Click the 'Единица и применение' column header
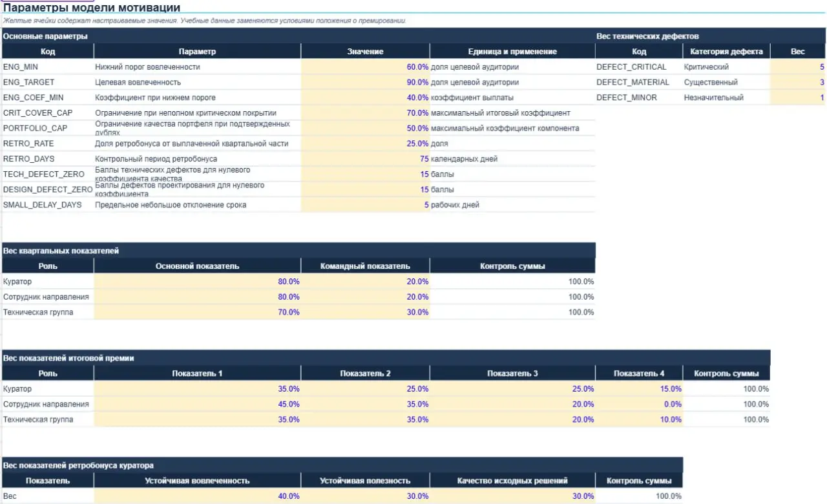827x504 pixels. [512, 52]
